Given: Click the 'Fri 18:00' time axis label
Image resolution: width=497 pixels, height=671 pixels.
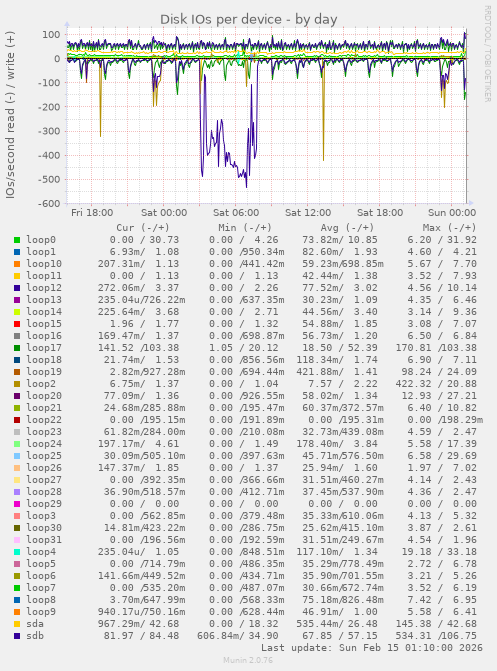Looking at the screenshot, I should click(x=92, y=213).
